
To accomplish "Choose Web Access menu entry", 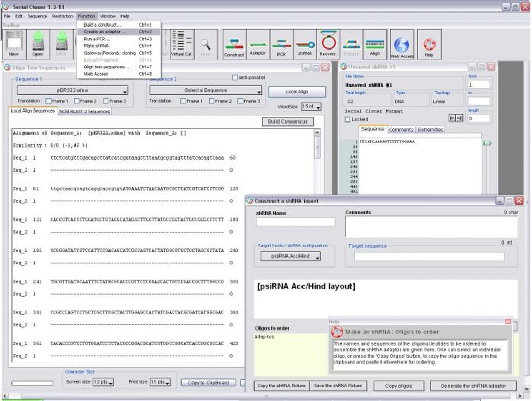I will pyautogui.click(x=118, y=74).
